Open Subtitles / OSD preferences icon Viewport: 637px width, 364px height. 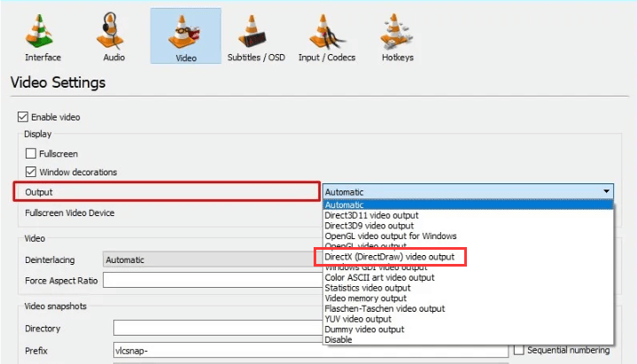(x=252, y=31)
